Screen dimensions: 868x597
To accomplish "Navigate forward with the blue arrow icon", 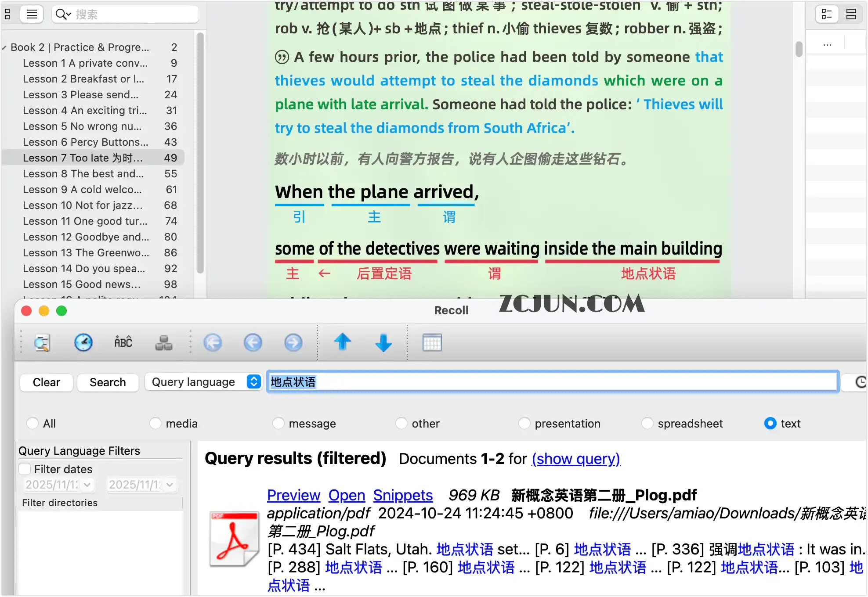I will point(293,342).
